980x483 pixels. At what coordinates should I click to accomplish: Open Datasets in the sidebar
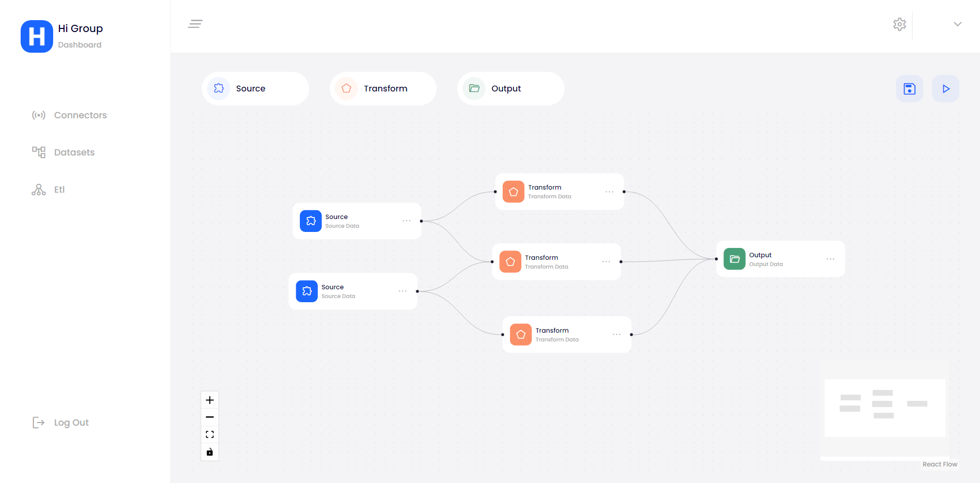pyautogui.click(x=63, y=152)
